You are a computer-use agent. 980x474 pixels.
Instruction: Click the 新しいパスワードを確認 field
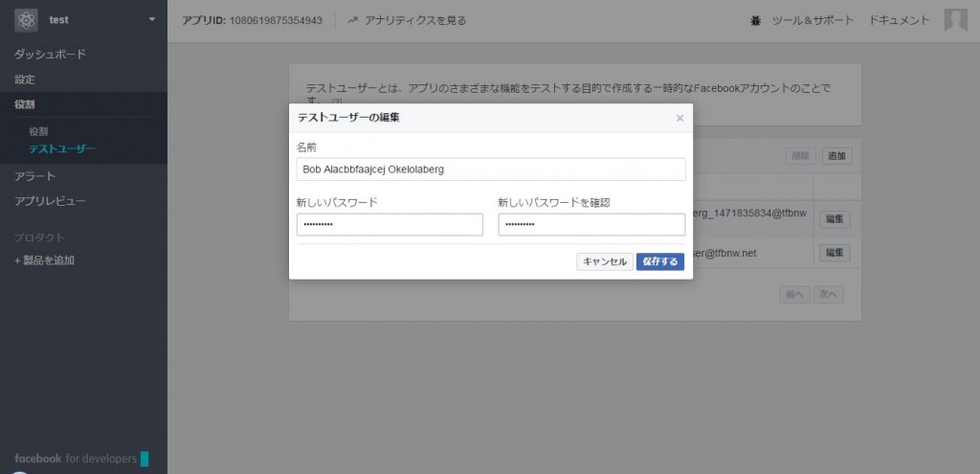click(591, 224)
